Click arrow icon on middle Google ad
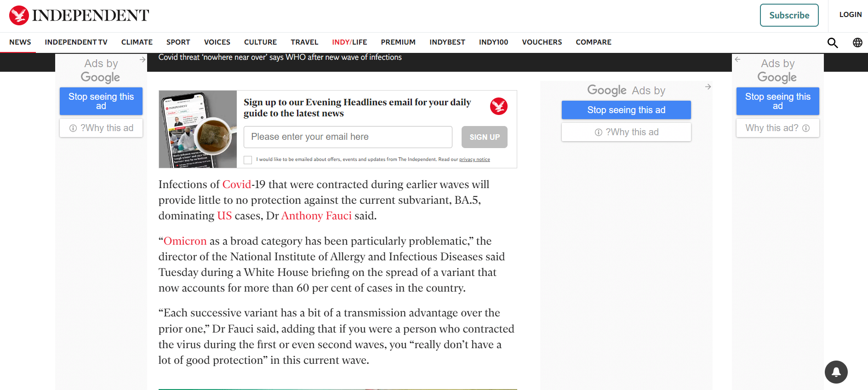Image resolution: width=868 pixels, height=390 pixels. pyautogui.click(x=708, y=87)
